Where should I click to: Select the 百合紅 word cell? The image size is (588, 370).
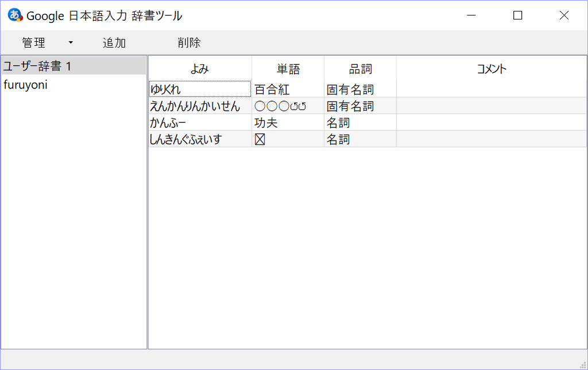(x=288, y=89)
